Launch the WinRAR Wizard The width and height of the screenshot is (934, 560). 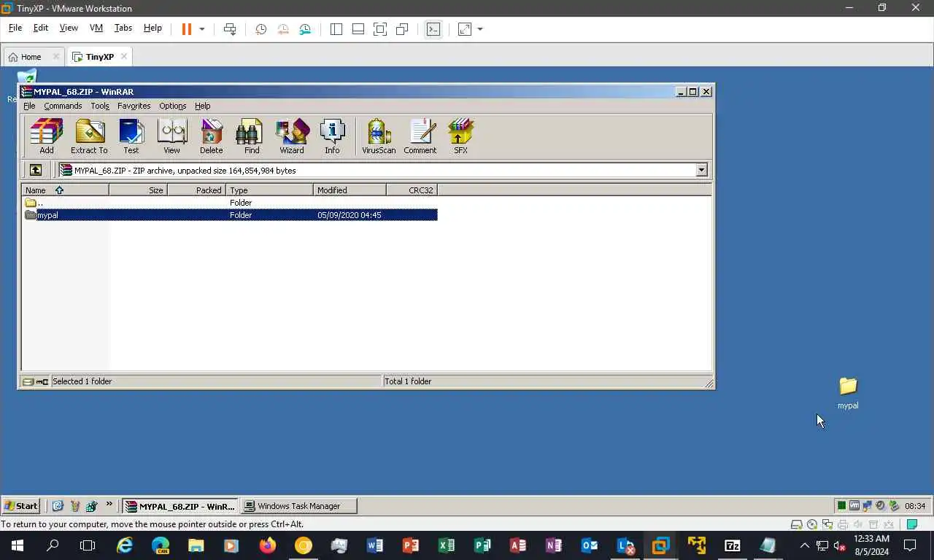click(292, 136)
